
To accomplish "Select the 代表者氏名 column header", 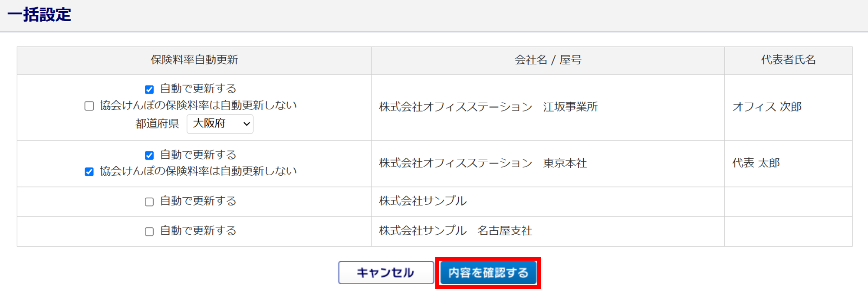I will [x=788, y=60].
